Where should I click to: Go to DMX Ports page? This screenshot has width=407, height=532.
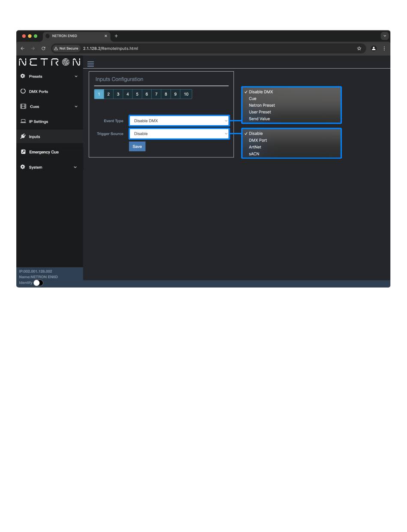click(x=39, y=92)
